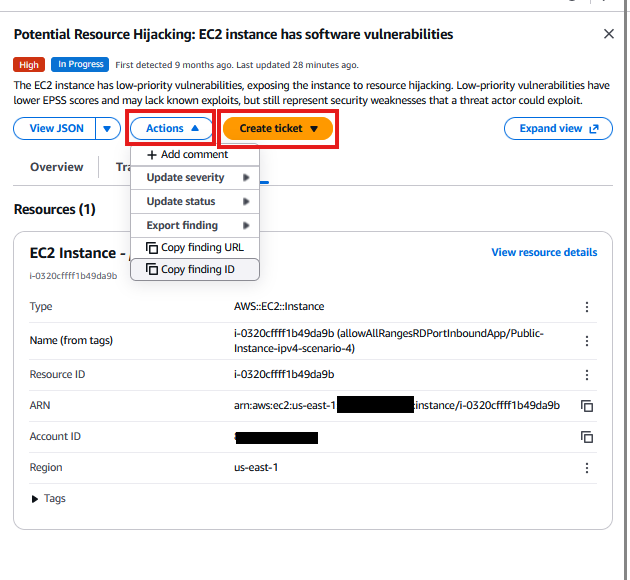This screenshot has height=580, width=630.
Task: Open options menu for Type row
Action: [x=587, y=307]
